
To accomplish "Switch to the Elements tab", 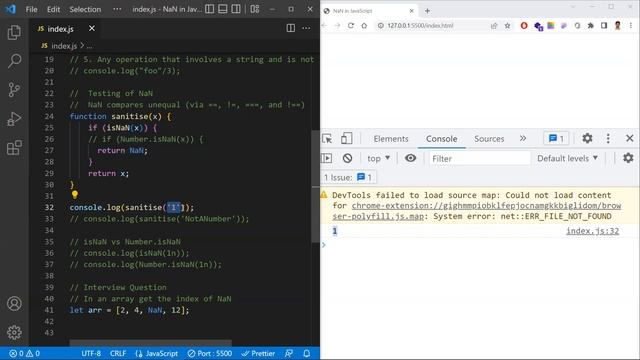I will tap(391, 139).
